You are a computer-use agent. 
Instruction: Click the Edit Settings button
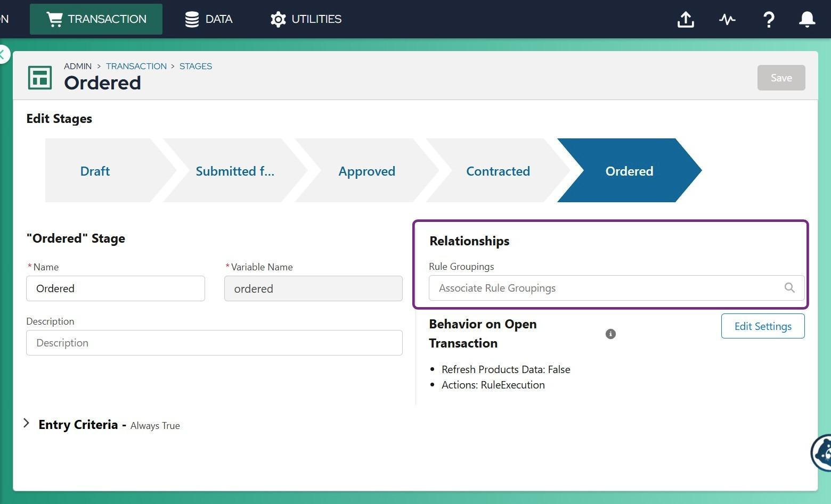point(763,326)
